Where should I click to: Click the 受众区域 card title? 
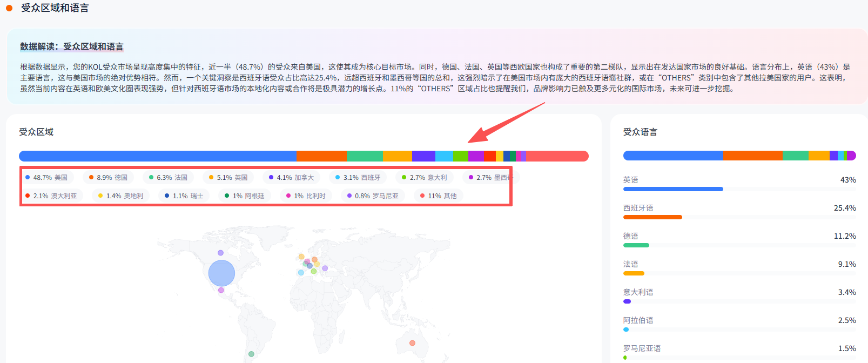[36, 132]
